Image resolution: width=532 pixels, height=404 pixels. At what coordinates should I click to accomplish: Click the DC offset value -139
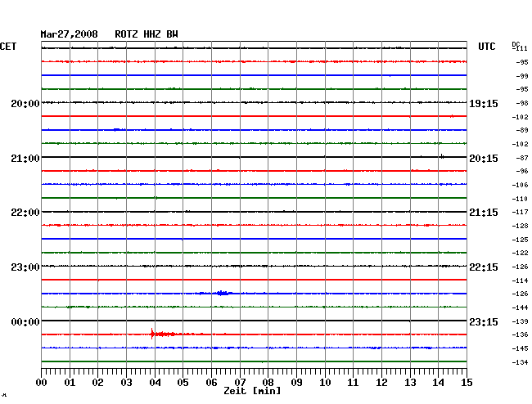coord(520,321)
